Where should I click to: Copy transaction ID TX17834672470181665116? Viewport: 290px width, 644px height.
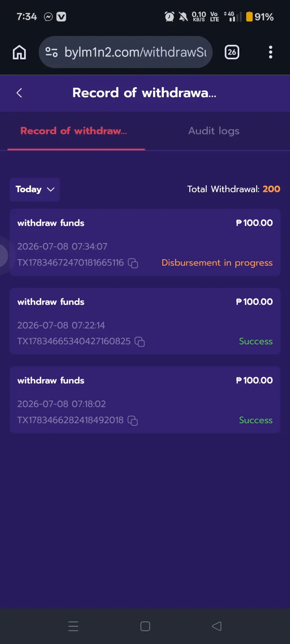(x=133, y=263)
